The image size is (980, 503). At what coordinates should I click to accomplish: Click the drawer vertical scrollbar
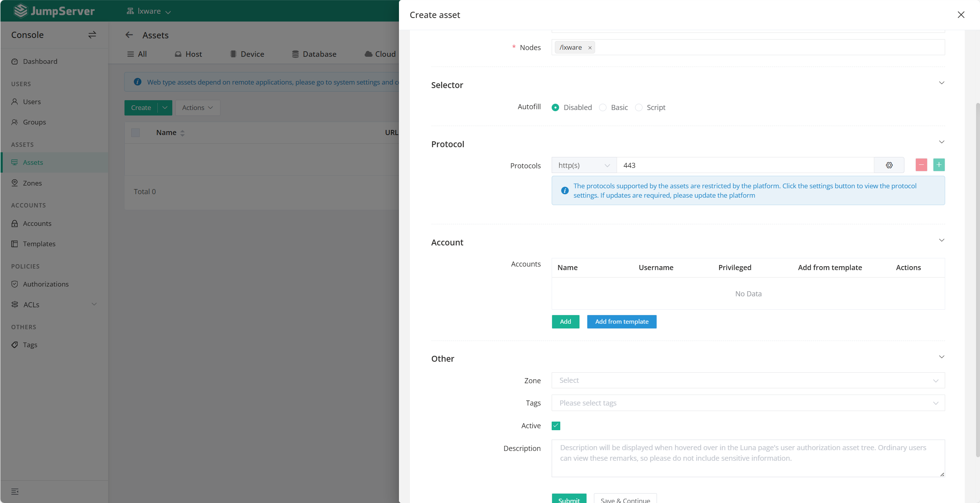977,279
